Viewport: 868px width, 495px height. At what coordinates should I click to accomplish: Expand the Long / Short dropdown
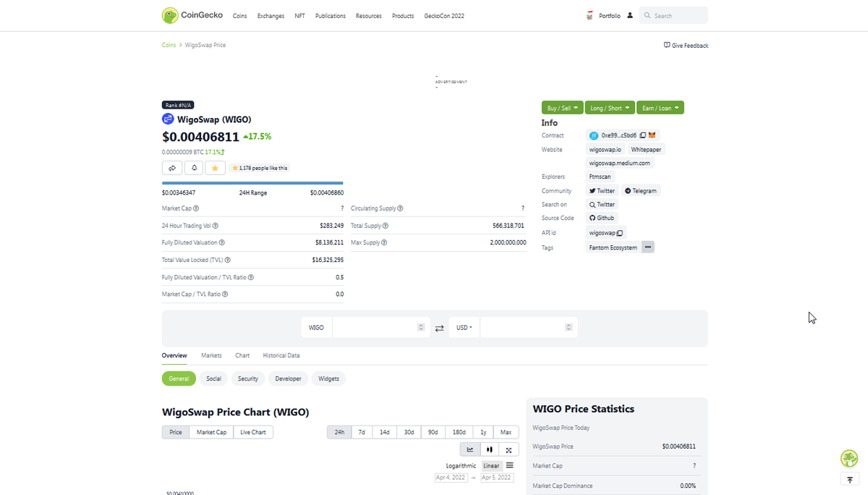coord(610,108)
